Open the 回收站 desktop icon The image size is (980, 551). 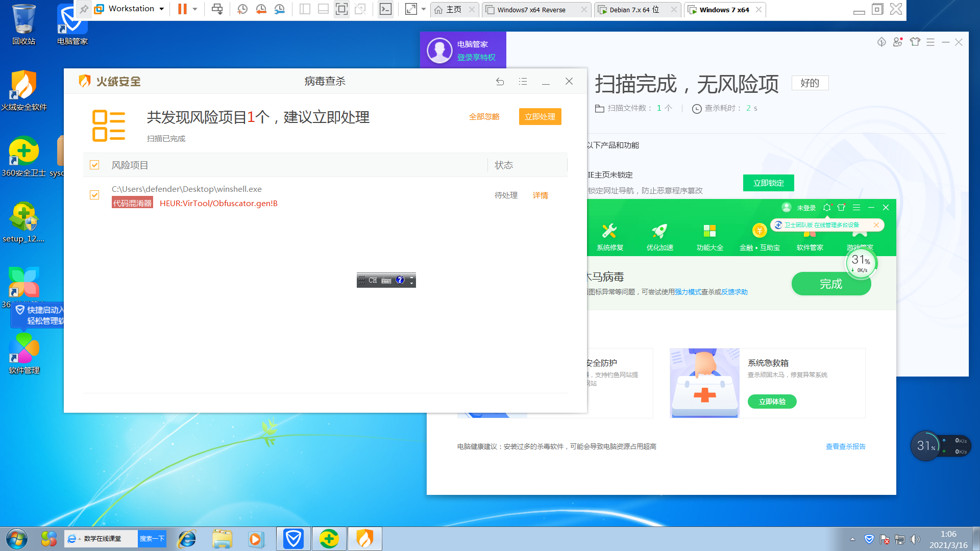[x=23, y=24]
